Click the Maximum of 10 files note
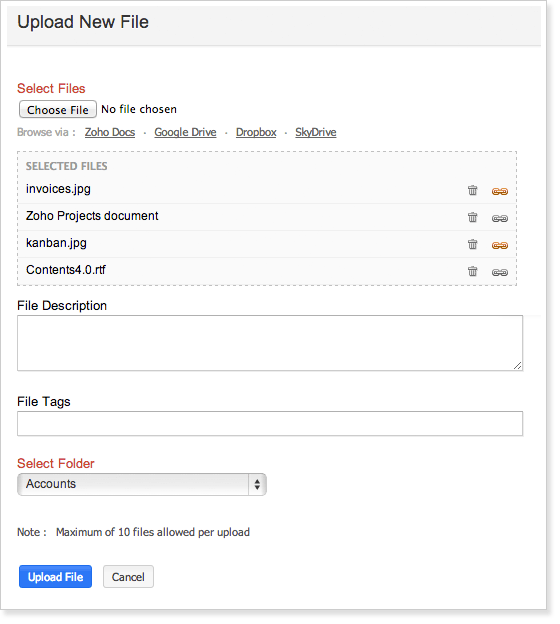This screenshot has height=624, width=560. tap(153, 532)
